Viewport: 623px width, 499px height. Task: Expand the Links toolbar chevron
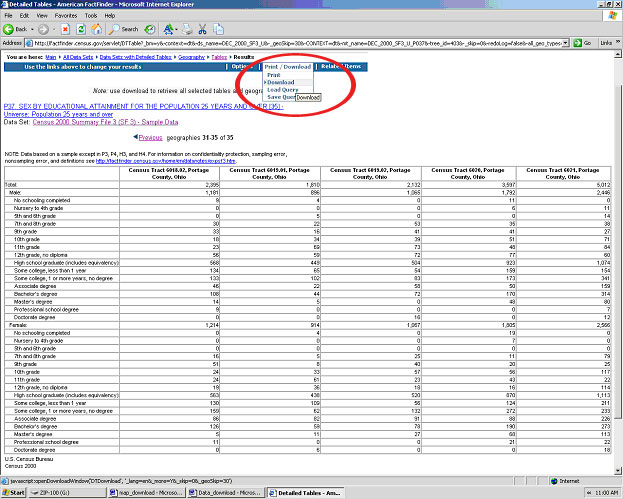[x=618, y=42]
